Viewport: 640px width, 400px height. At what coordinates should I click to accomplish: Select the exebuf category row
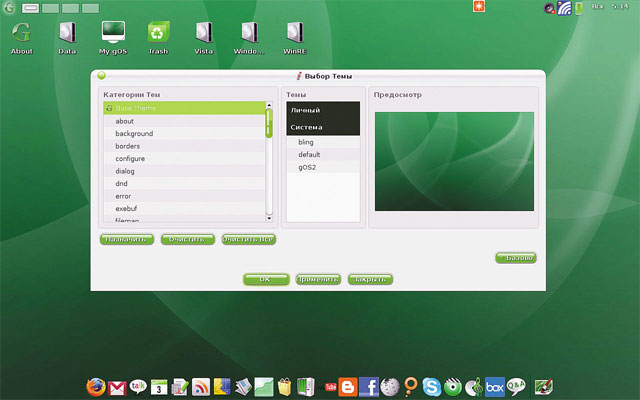[x=184, y=209]
